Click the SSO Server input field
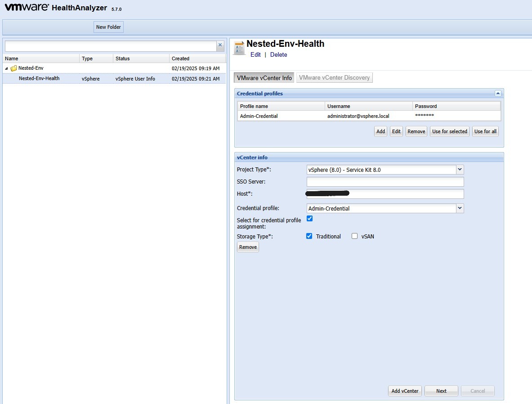The image size is (532, 404). click(385, 182)
